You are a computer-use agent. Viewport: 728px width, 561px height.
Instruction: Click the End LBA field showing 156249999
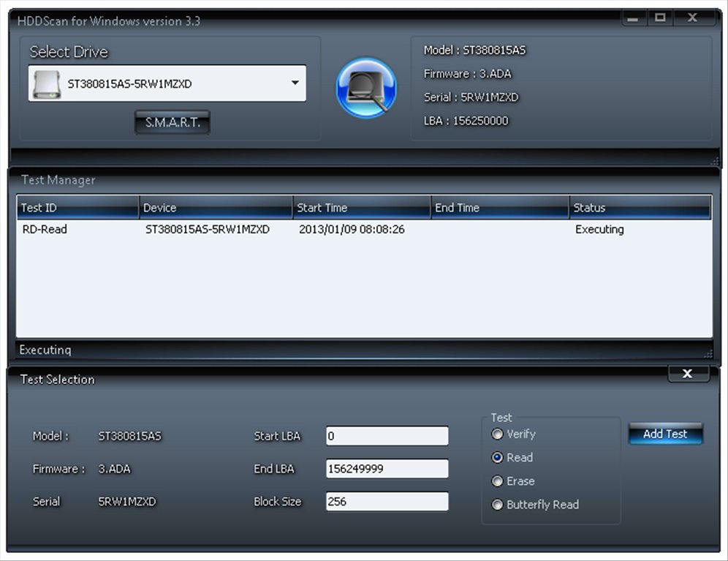387,469
